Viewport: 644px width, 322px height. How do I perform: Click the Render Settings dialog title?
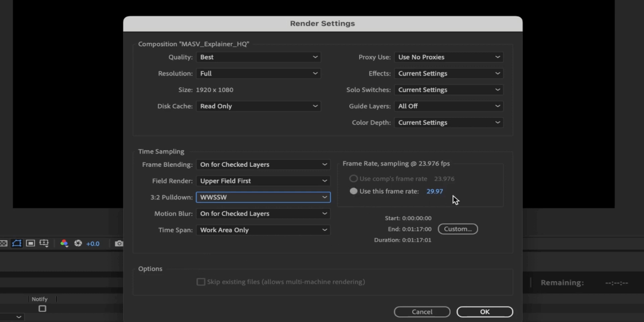pyautogui.click(x=323, y=24)
